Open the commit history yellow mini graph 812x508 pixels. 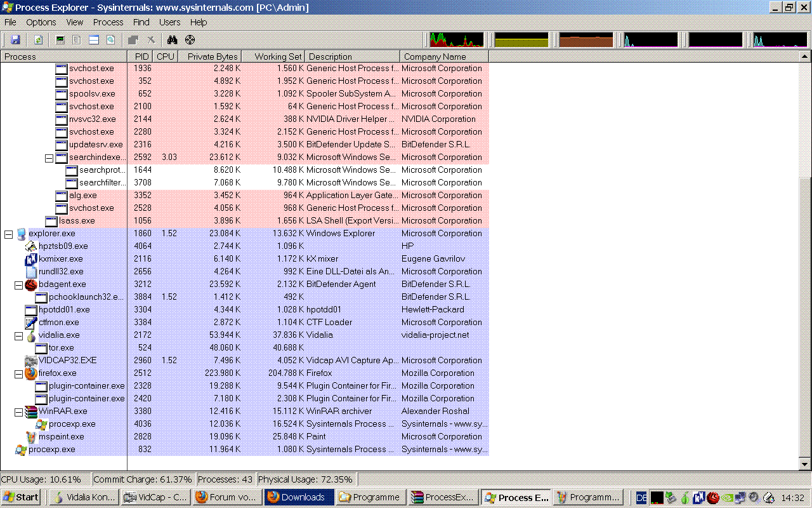pos(521,40)
